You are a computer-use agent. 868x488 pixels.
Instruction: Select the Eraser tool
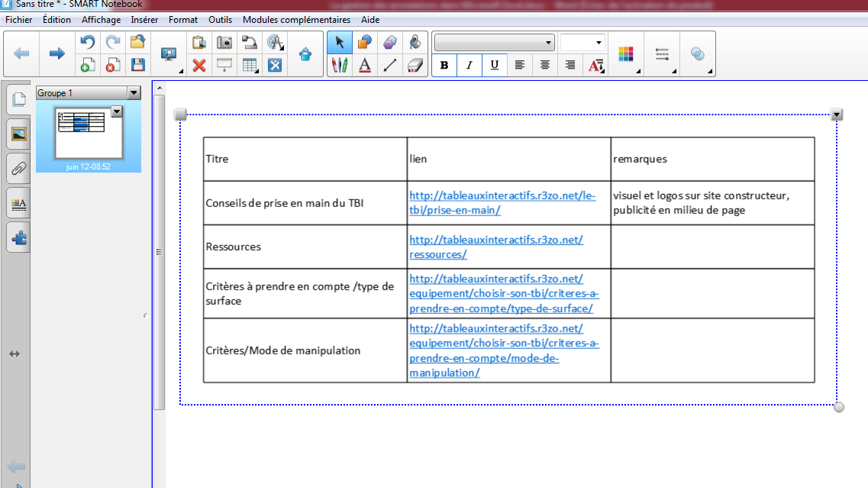(415, 66)
